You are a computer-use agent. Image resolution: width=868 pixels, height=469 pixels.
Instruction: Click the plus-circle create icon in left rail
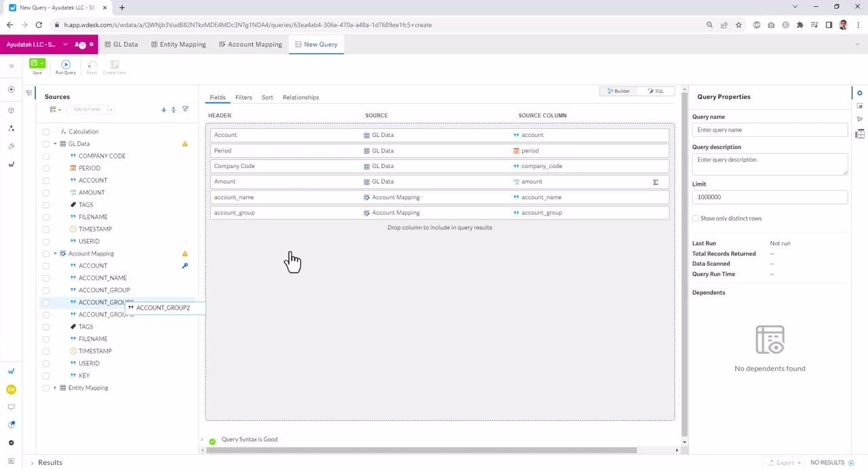pos(11,89)
